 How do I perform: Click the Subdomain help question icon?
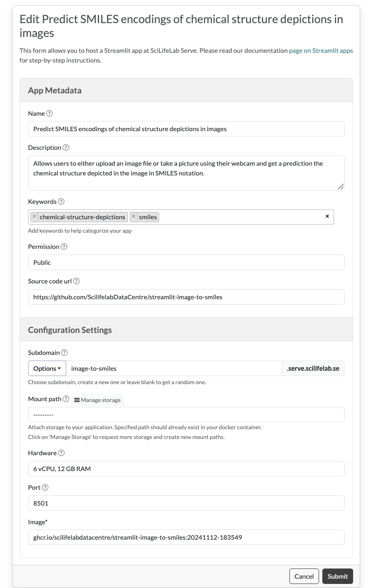tap(64, 352)
